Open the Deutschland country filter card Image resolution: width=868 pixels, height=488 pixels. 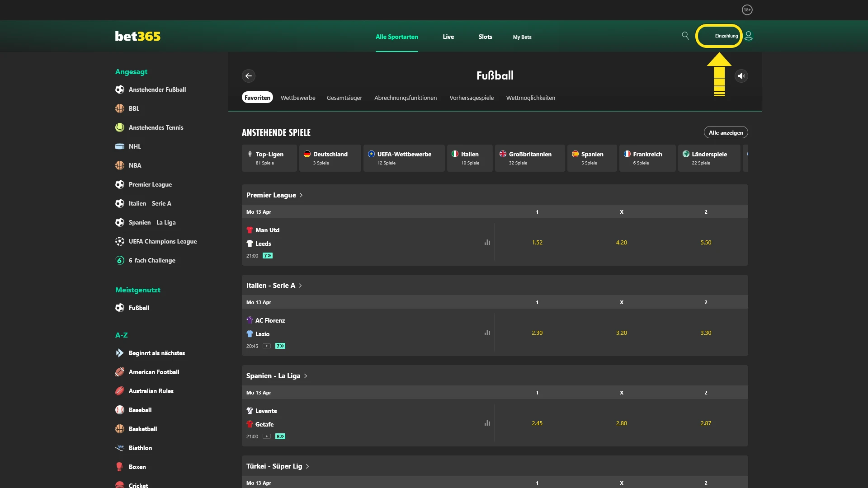330,158
